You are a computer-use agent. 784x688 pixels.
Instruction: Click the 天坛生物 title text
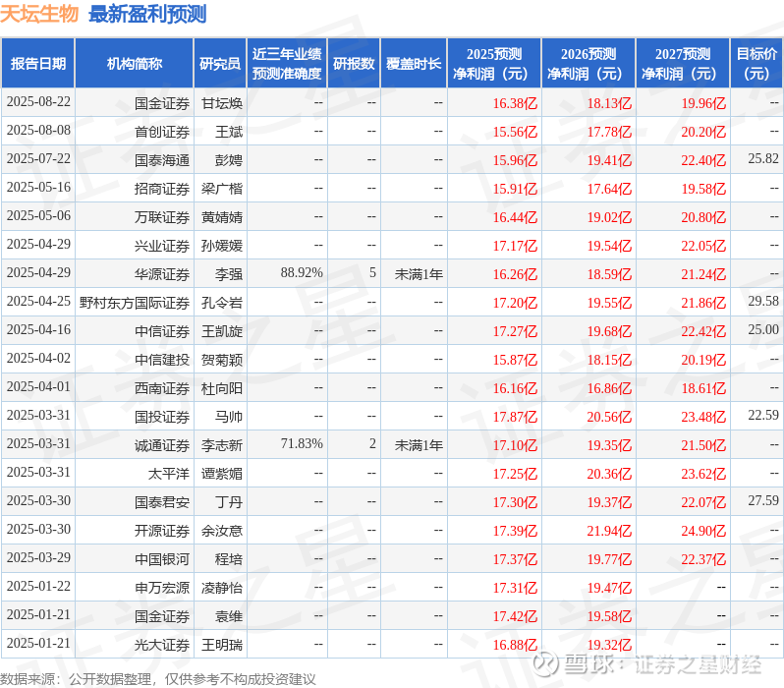39,14
